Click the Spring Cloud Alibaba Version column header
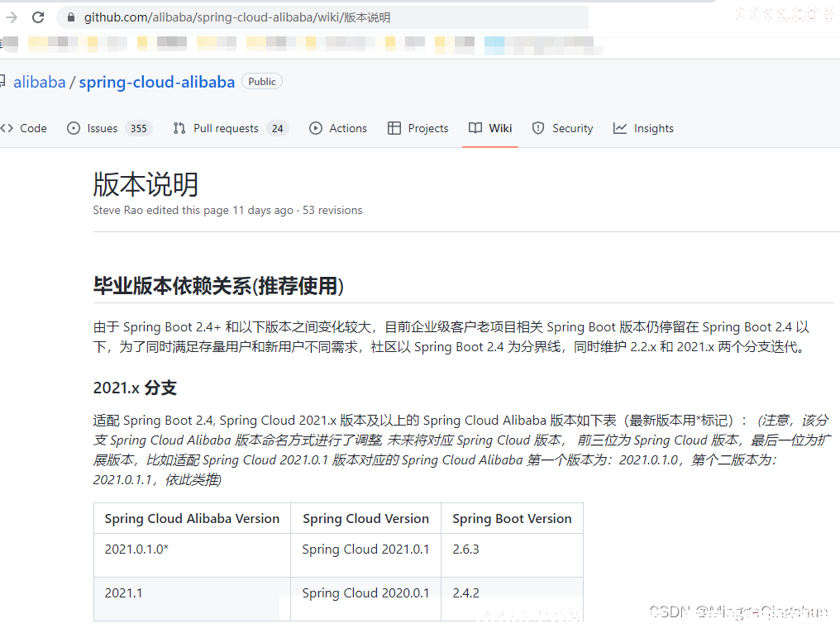 click(193, 519)
